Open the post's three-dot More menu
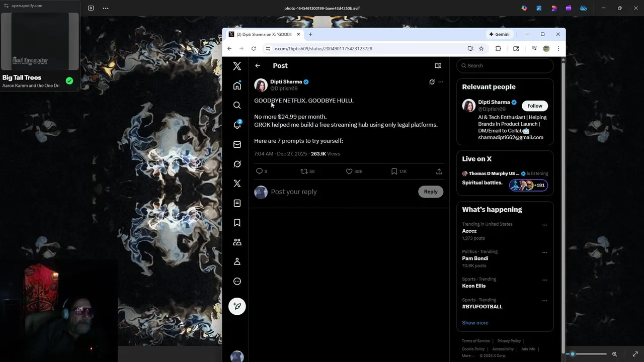Image resolution: width=644 pixels, height=362 pixels. [x=441, y=82]
